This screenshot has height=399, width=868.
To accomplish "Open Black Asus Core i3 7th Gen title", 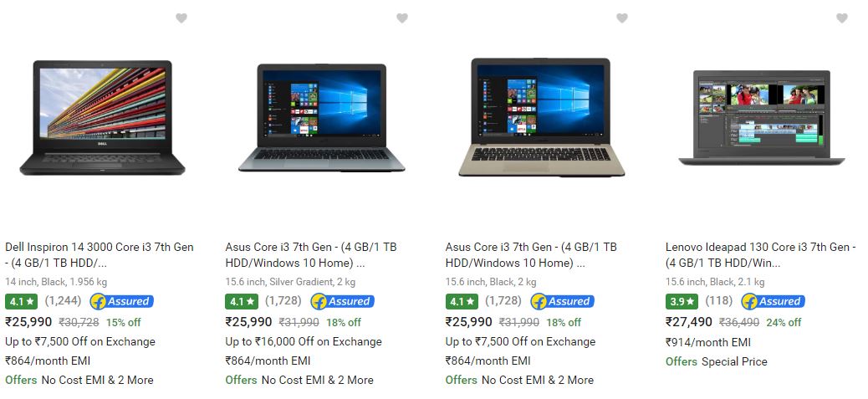I will coord(531,254).
